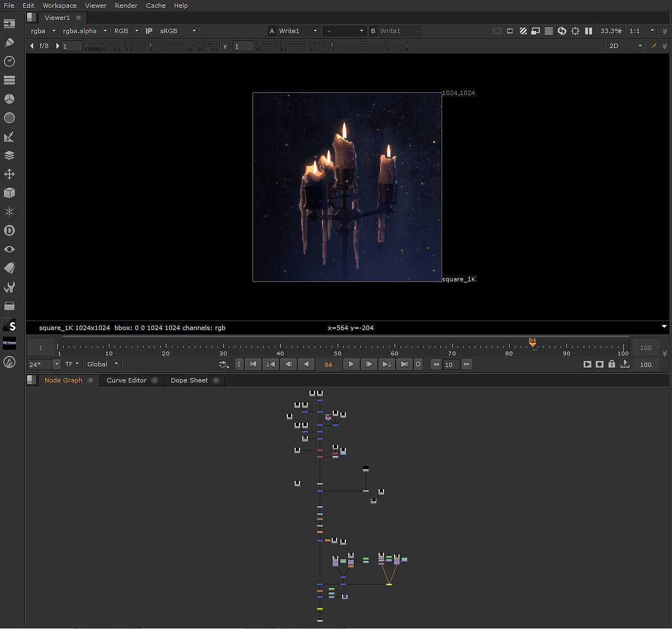Open the Channel nodes menu (three bars)
This screenshot has height=629, width=672.
tap(9, 80)
